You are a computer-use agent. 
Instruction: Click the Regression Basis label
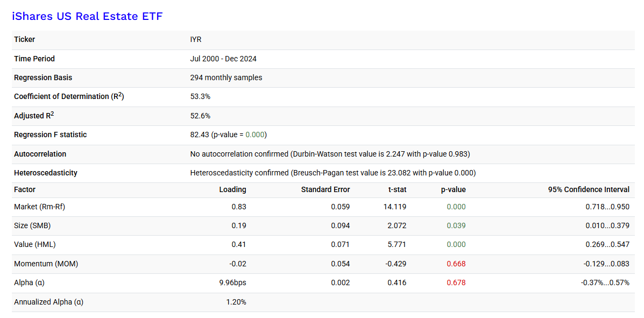pos(43,77)
